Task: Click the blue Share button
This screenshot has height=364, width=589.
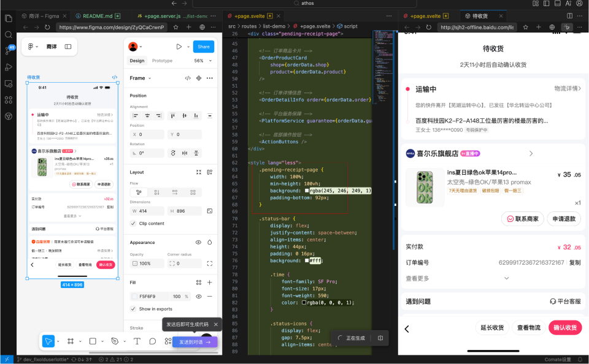Action: pos(204,47)
